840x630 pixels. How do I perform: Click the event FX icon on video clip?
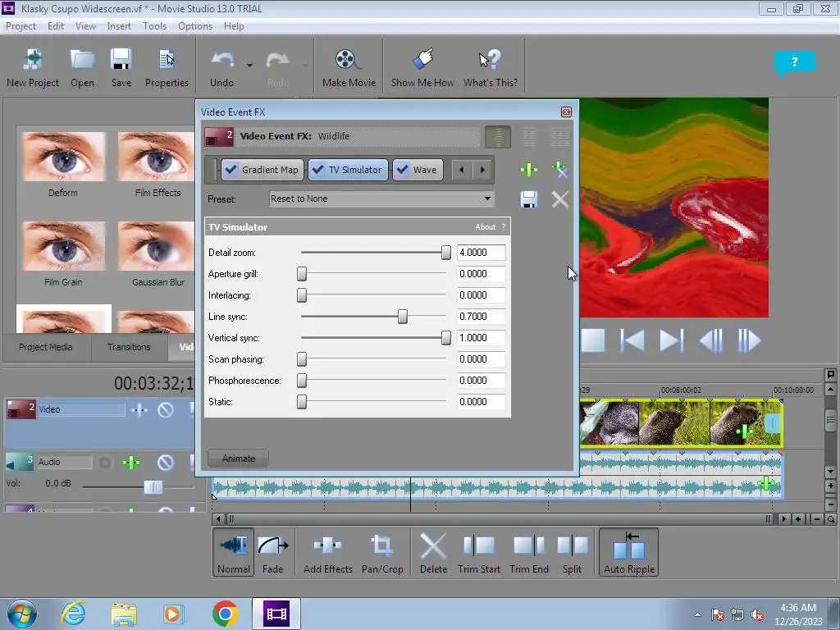(x=745, y=431)
